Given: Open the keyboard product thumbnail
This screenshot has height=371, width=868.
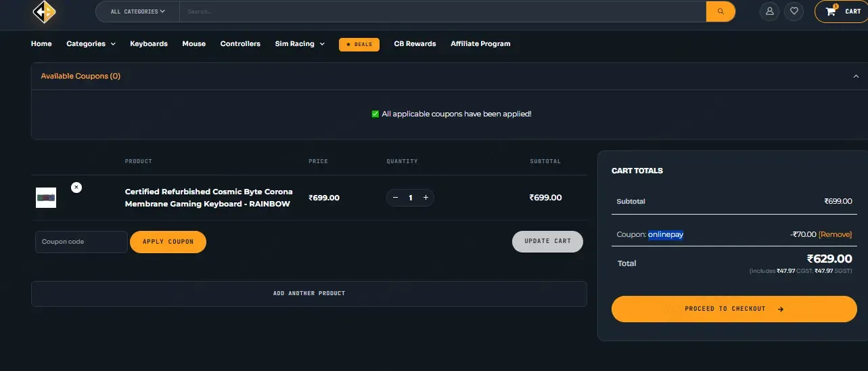Looking at the screenshot, I should coord(46,198).
